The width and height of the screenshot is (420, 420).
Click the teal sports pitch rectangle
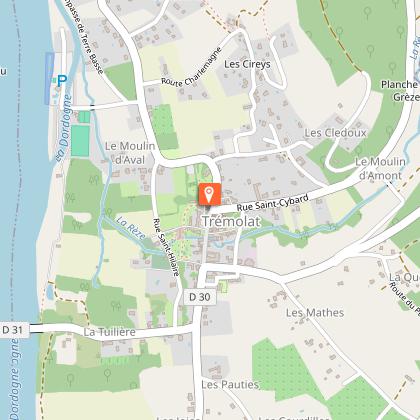click(80, 141)
